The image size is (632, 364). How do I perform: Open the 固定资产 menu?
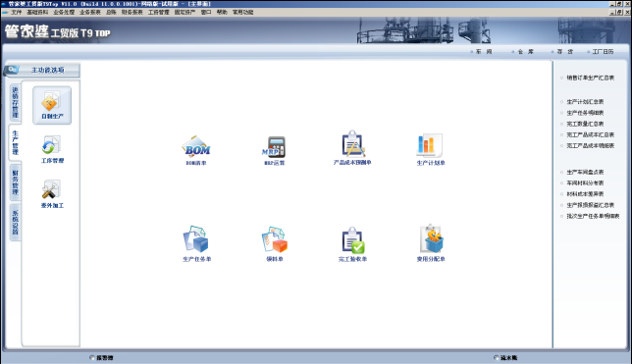click(184, 13)
